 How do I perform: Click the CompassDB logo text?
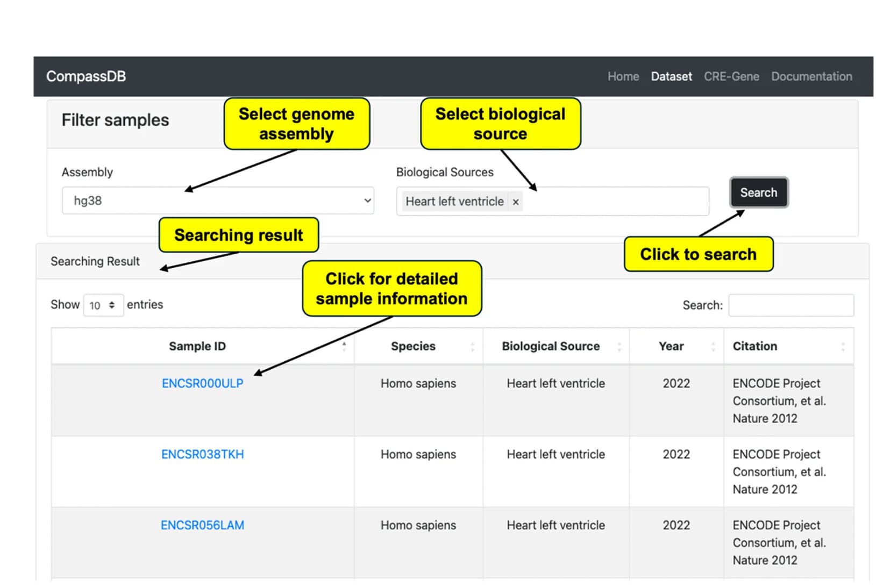click(x=86, y=76)
